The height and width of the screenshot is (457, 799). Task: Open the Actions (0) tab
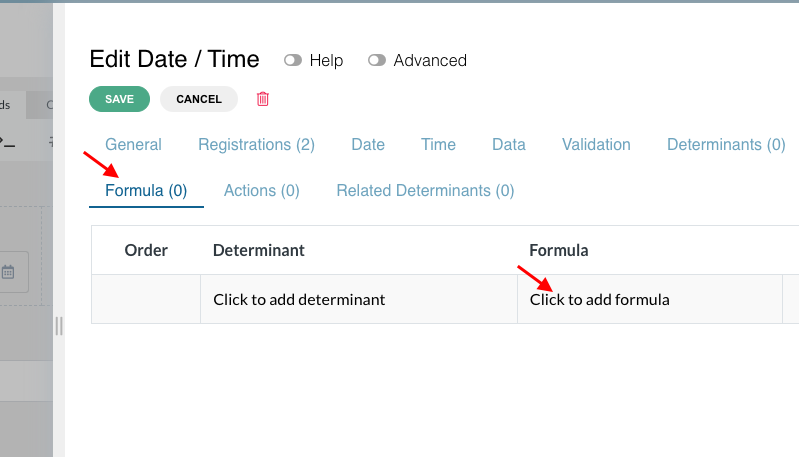click(262, 191)
